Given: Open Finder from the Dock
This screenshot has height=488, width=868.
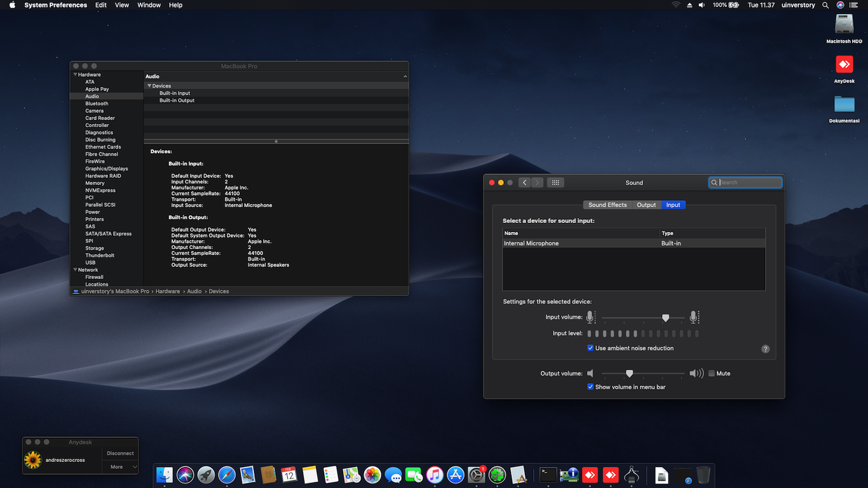Looking at the screenshot, I should 165,474.
